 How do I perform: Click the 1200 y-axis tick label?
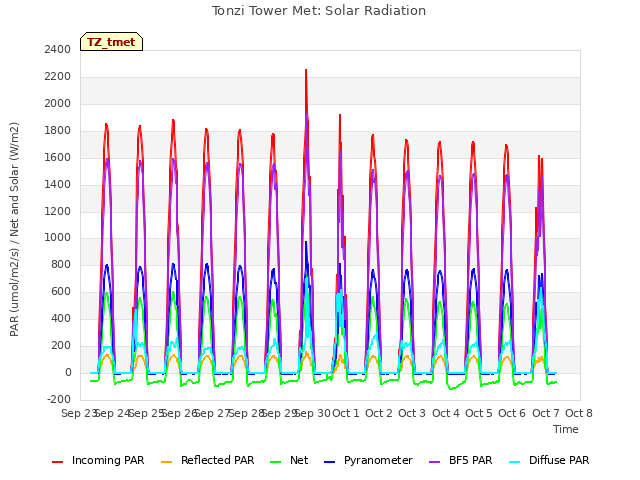coord(58,211)
